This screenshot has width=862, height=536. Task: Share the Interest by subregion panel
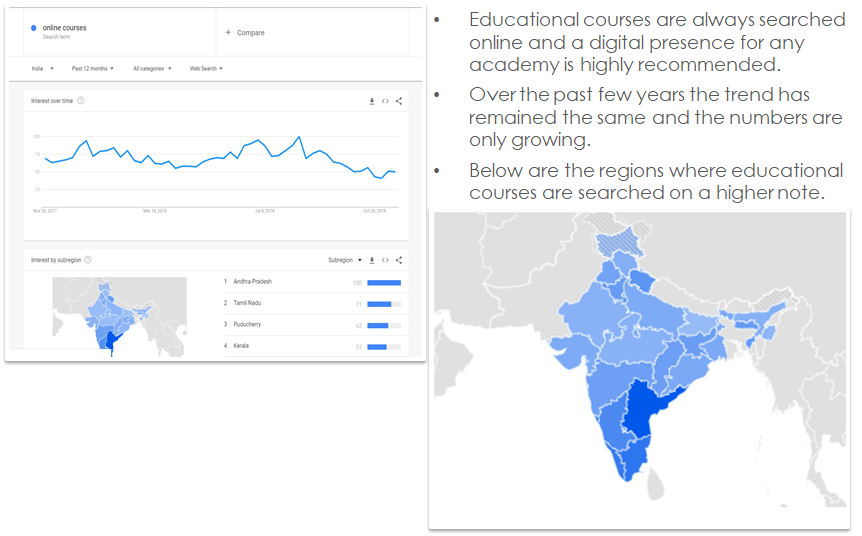(399, 260)
